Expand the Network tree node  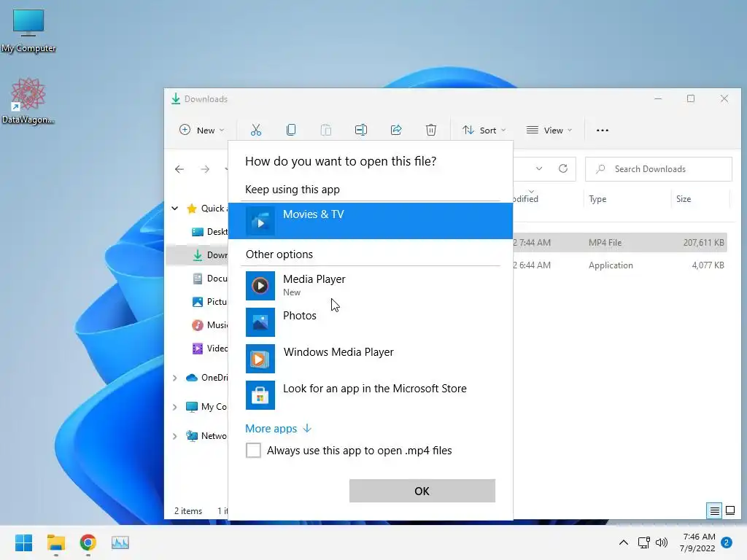point(175,436)
